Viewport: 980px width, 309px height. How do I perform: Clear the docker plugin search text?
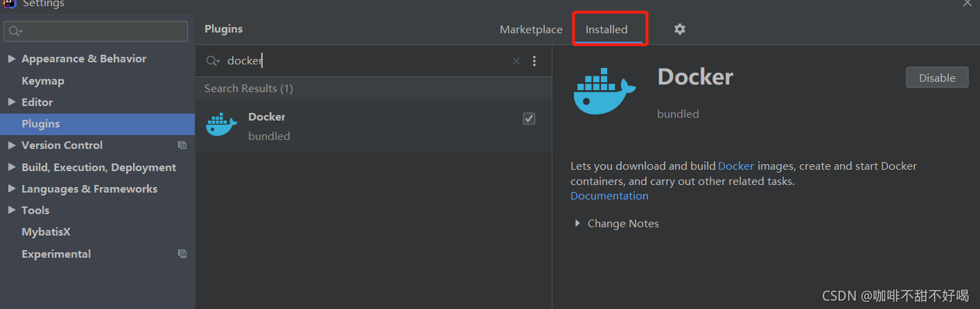(516, 61)
